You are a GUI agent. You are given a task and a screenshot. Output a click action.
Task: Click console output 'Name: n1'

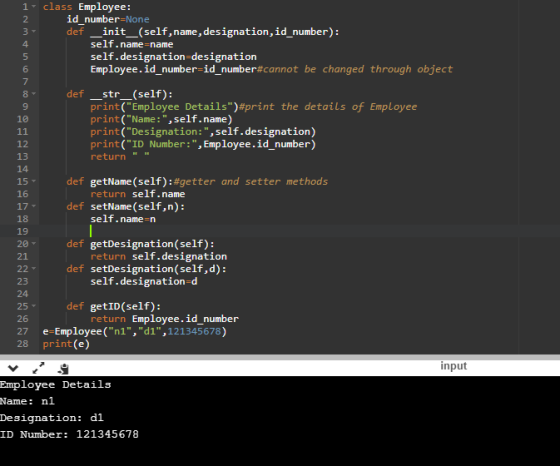[27, 401]
